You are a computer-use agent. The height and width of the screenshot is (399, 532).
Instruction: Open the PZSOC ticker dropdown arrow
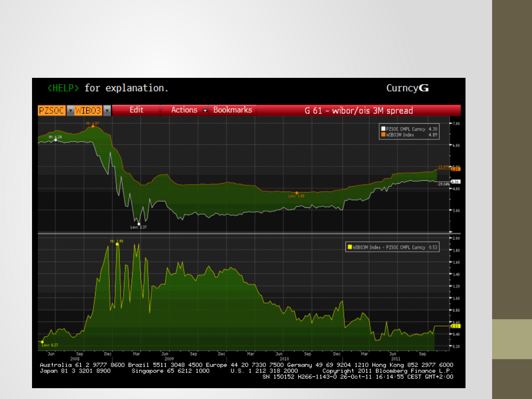pyautogui.click(x=70, y=110)
